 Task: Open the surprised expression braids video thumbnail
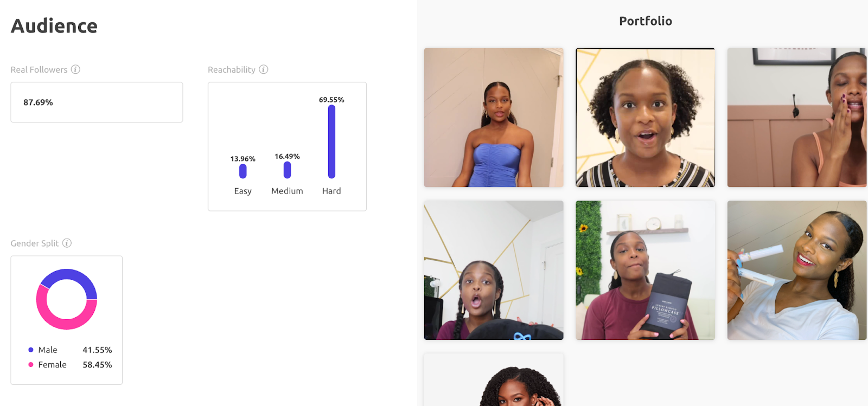click(494, 270)
